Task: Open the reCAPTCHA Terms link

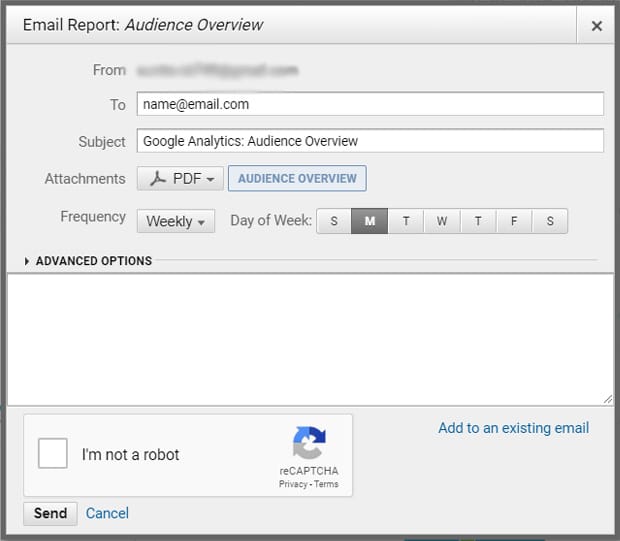Action: point(326,484)
